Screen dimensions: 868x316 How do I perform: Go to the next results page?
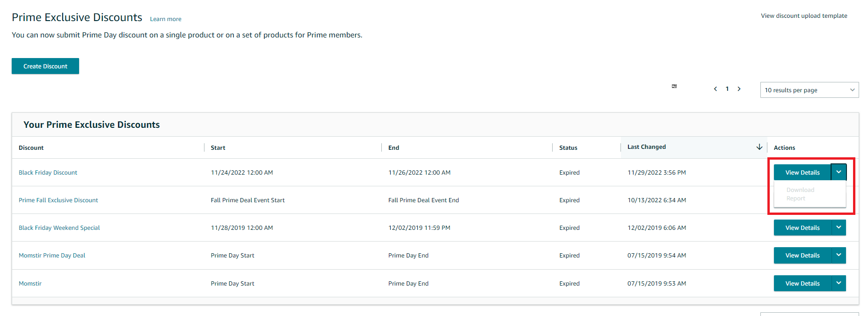[739, 89]
